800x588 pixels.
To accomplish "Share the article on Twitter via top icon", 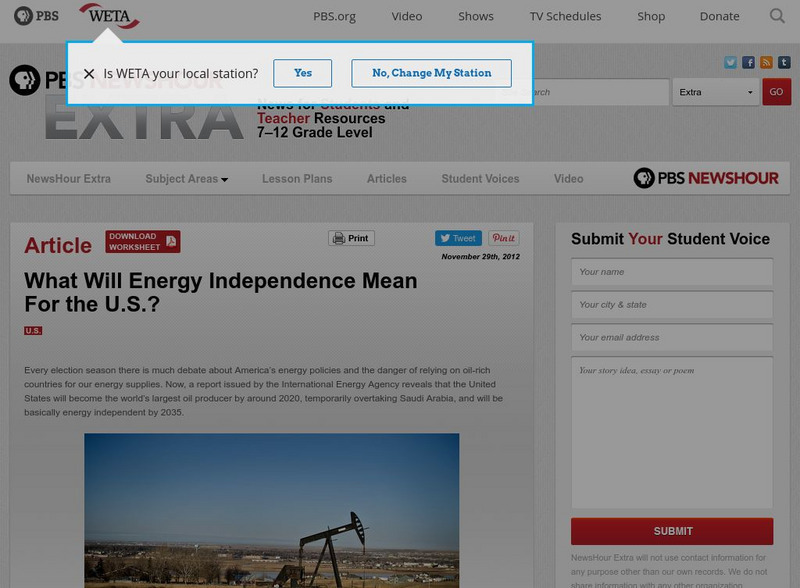I will tap(730, 62).
